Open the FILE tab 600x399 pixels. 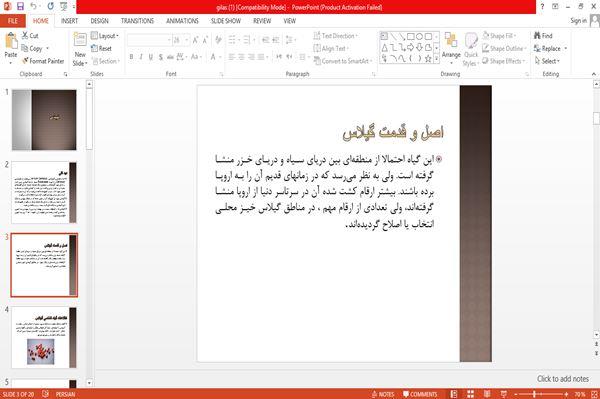13,21
